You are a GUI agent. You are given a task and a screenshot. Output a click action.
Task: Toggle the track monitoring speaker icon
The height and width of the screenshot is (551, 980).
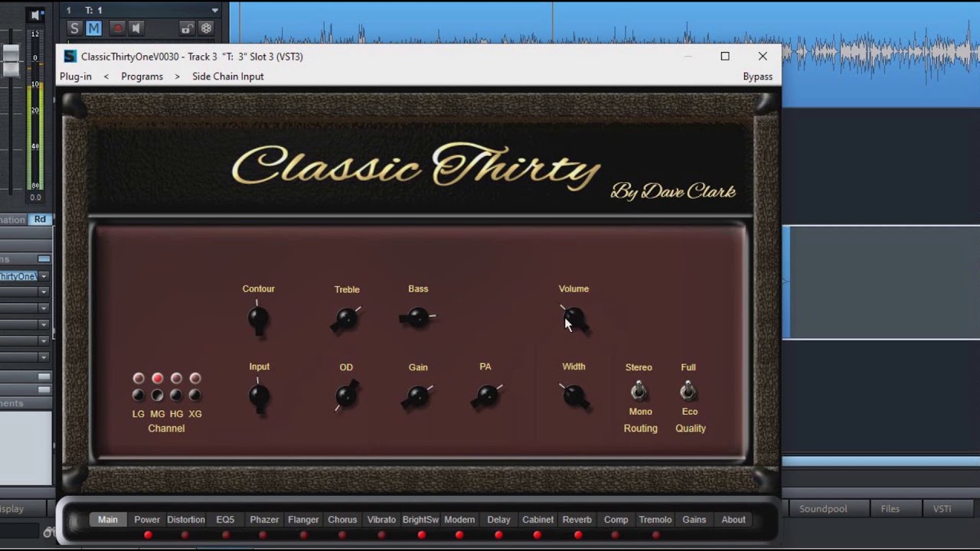[x=136, y=28]
